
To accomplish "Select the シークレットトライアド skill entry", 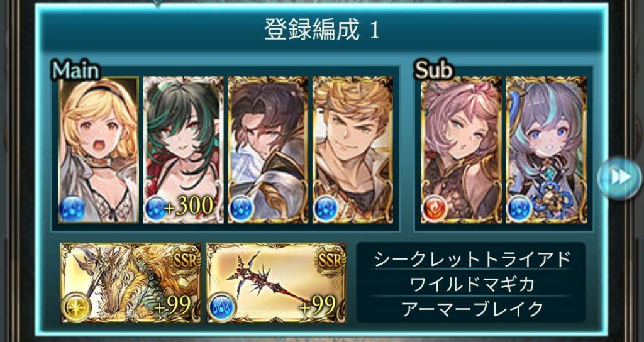I will [x=472, y=260].
